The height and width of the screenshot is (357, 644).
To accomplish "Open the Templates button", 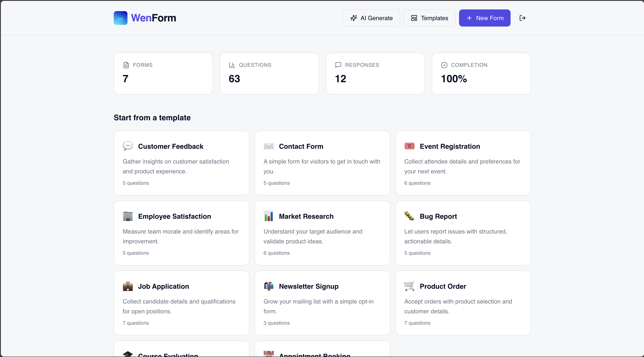I will click(429, 18).
